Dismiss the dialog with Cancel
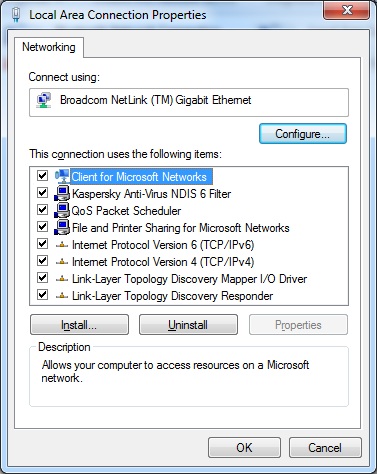This screenshot has width=377, height=474. (x=325, y=447)
